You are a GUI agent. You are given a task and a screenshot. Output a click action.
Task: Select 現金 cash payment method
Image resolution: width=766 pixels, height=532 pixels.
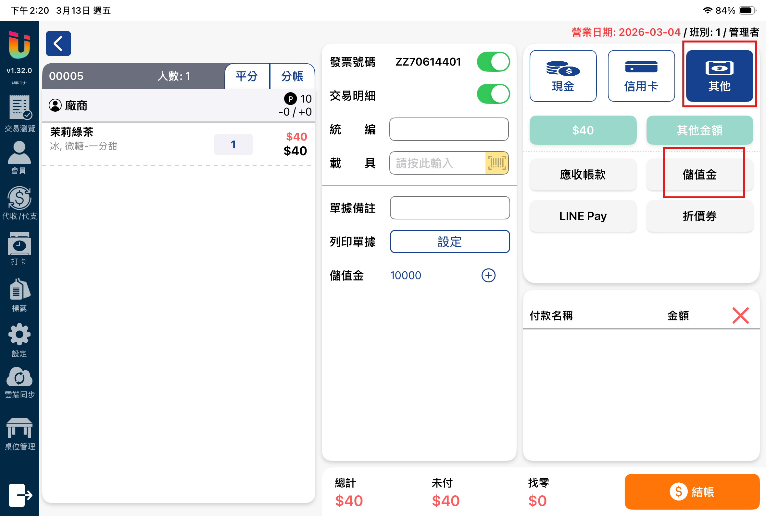click(563, 76)
